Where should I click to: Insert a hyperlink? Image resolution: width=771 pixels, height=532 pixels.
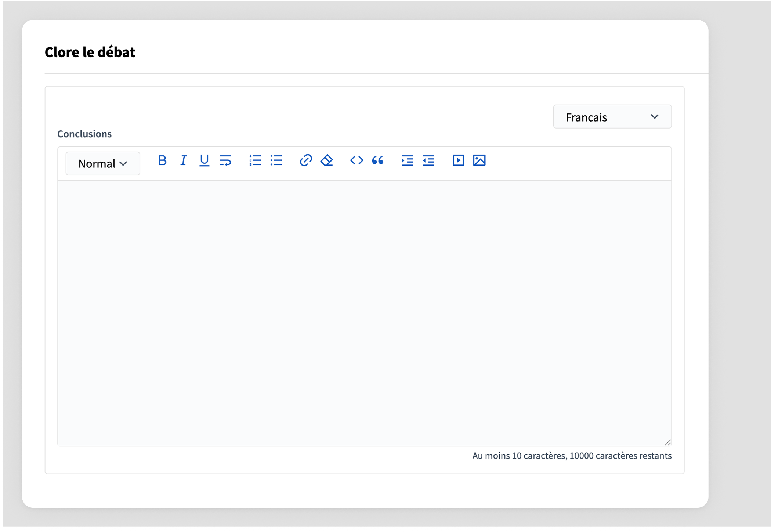tap(305, 160)
